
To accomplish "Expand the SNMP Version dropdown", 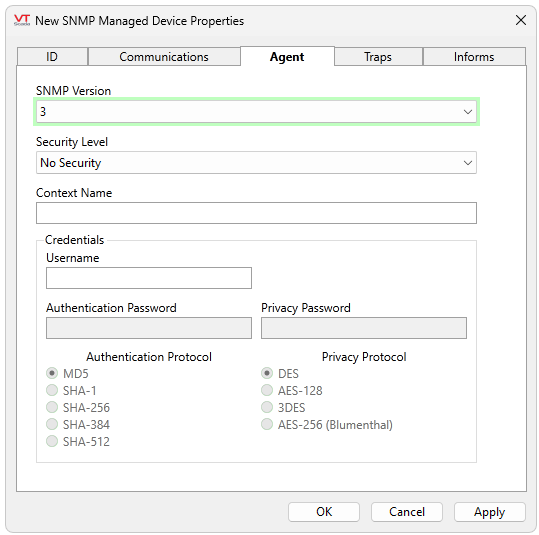I will [x=256, y=112].
